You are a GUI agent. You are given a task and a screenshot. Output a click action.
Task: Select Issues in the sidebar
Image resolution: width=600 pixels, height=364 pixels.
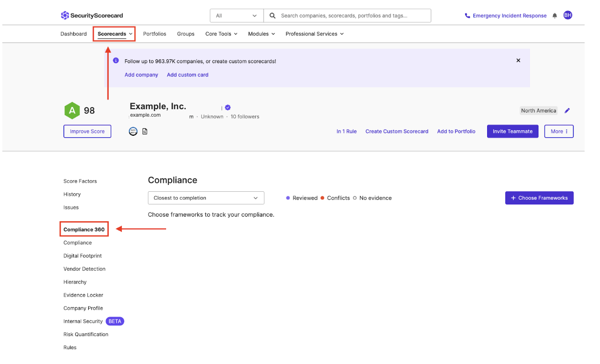tap(71, 207)
